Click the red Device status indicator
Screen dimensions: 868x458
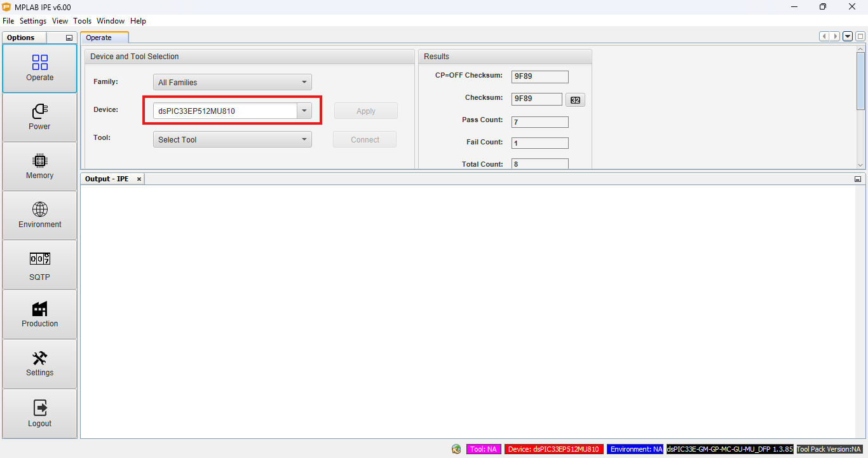point(553,449)
